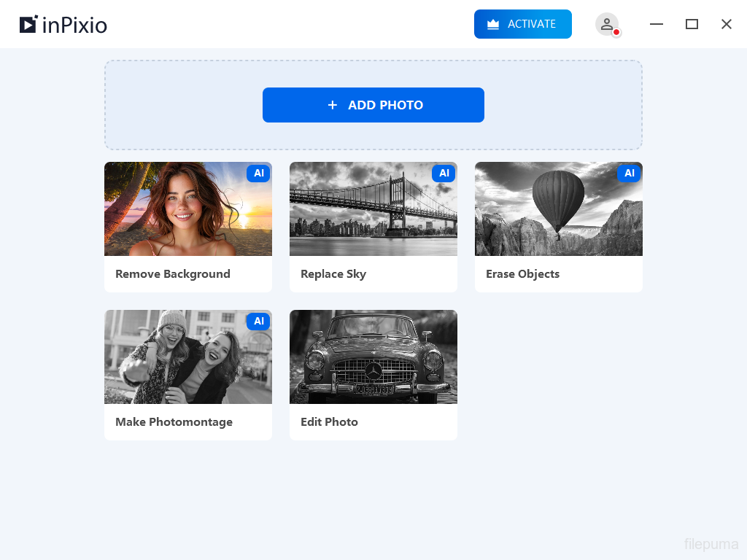
Task: Click the plus icon beside Add Photo
Action: 333,105
